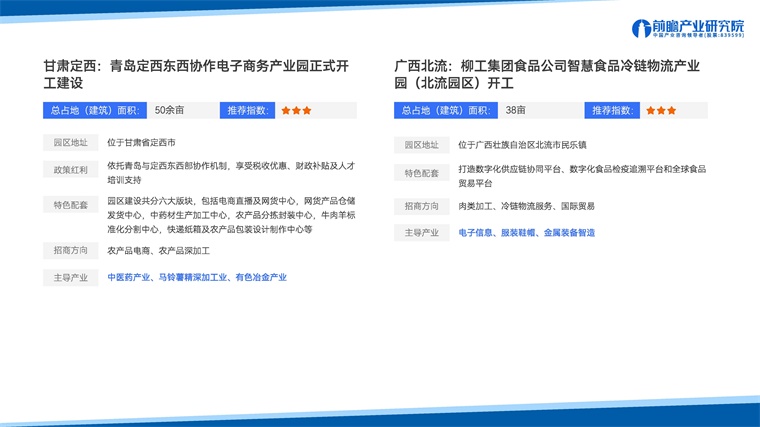Screen dimensions: 760x427
Task: Open the 电子信息、服装鞋帽、金属装备智造 blue link text
Action: (x=526, y=233)
